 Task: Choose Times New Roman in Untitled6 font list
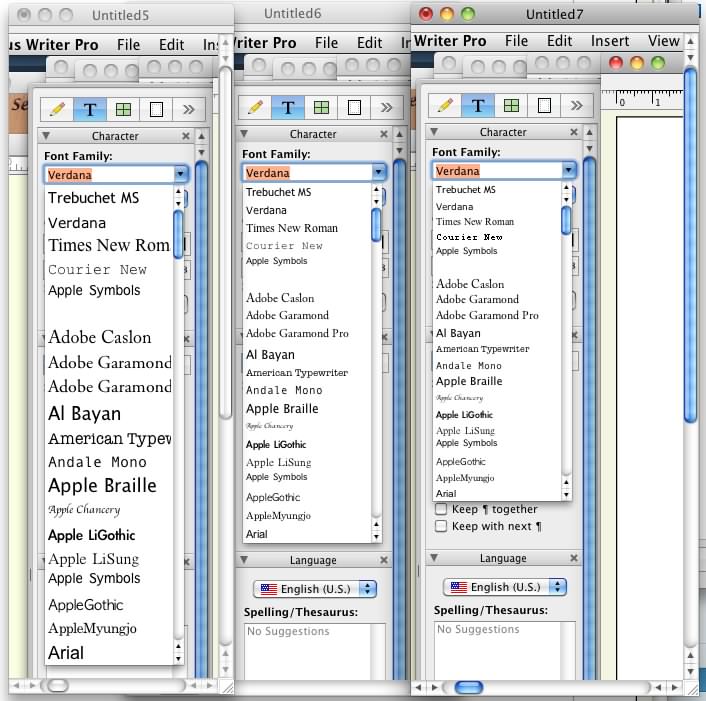tap(307, 228)
